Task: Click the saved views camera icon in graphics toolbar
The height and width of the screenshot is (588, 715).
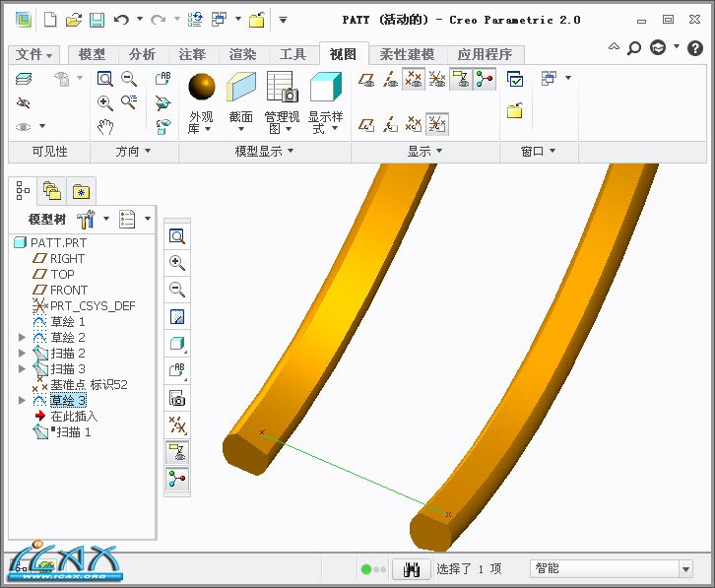Action: (177, 398)
